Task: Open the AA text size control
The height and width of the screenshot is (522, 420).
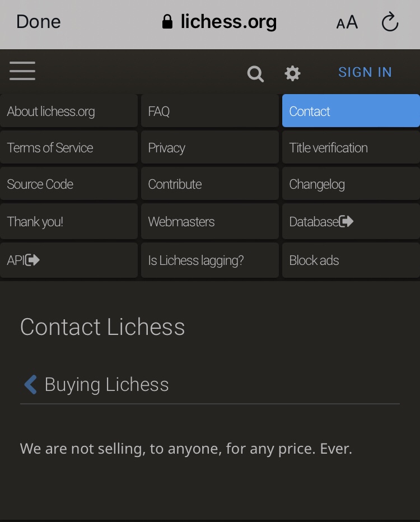Action: point(347,22)
